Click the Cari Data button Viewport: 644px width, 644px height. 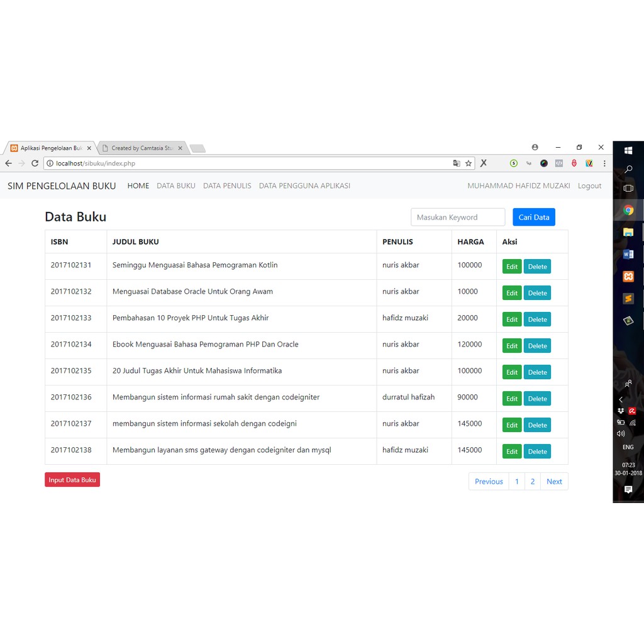[x=533, y=217]
